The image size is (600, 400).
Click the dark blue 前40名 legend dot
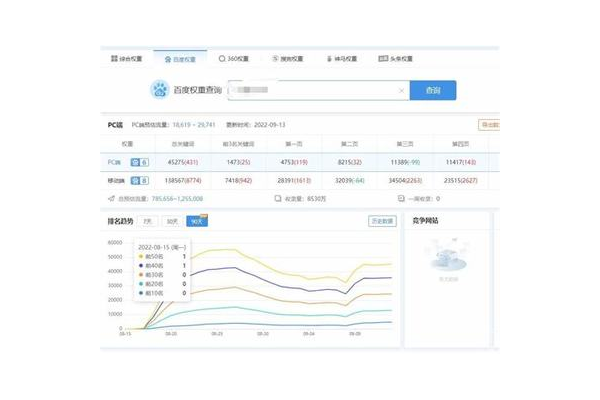click(141, 266)
